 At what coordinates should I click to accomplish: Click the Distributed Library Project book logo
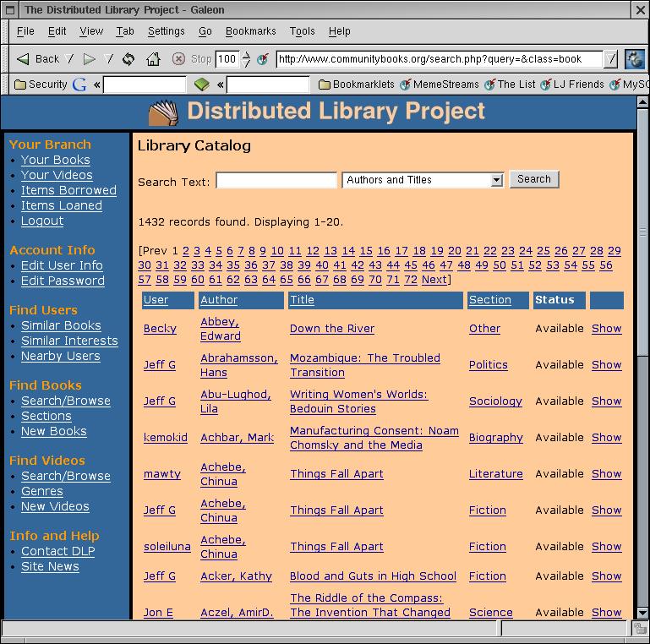tap(164, 112)
